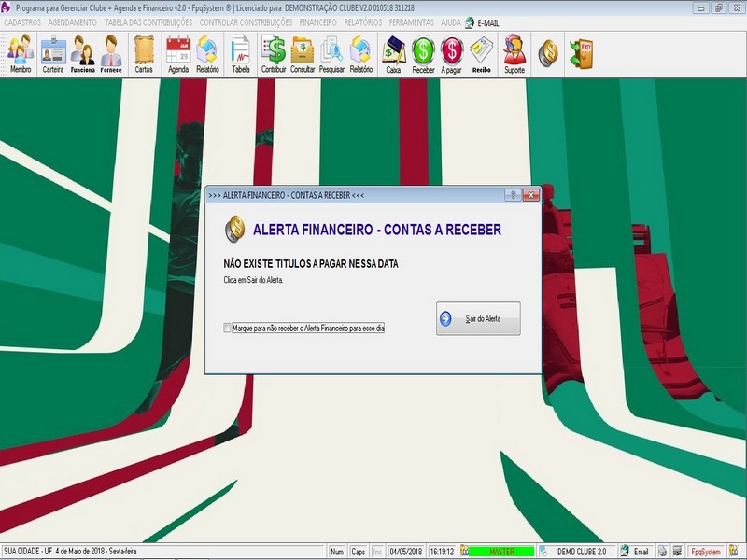
Task: Open the Caixa cash register icon
Action: [393, 54]
